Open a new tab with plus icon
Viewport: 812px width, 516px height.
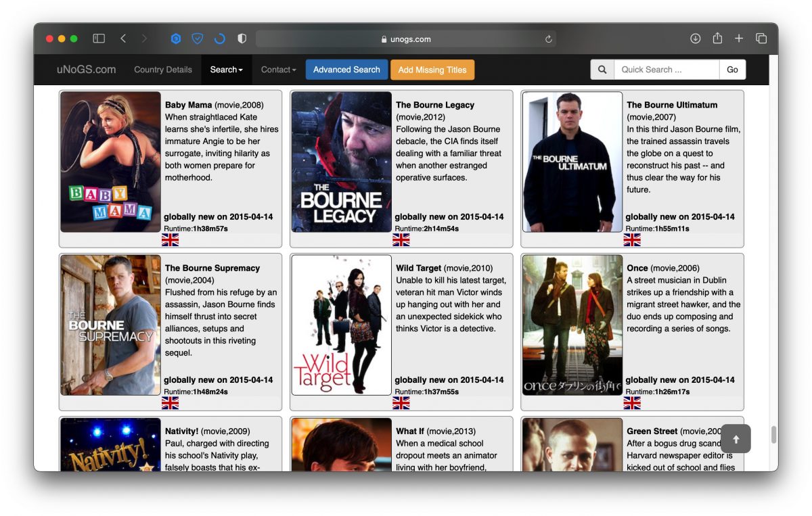739,39
